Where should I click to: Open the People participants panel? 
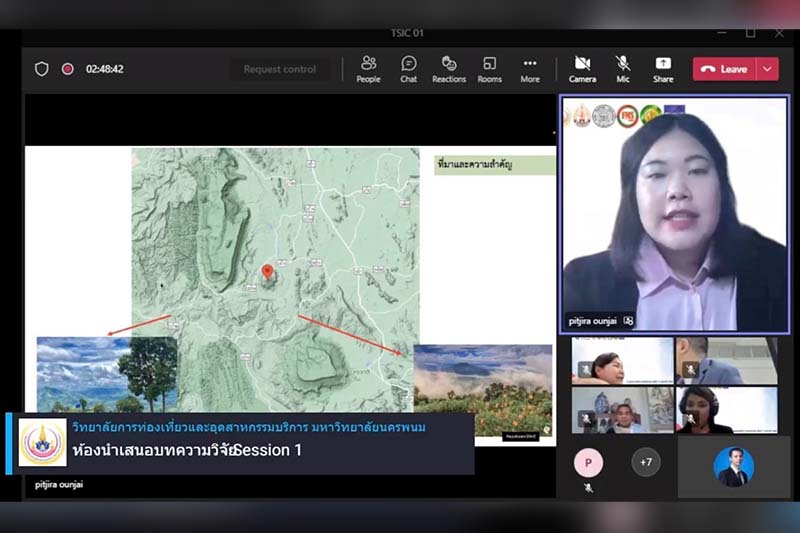[368, 68]
